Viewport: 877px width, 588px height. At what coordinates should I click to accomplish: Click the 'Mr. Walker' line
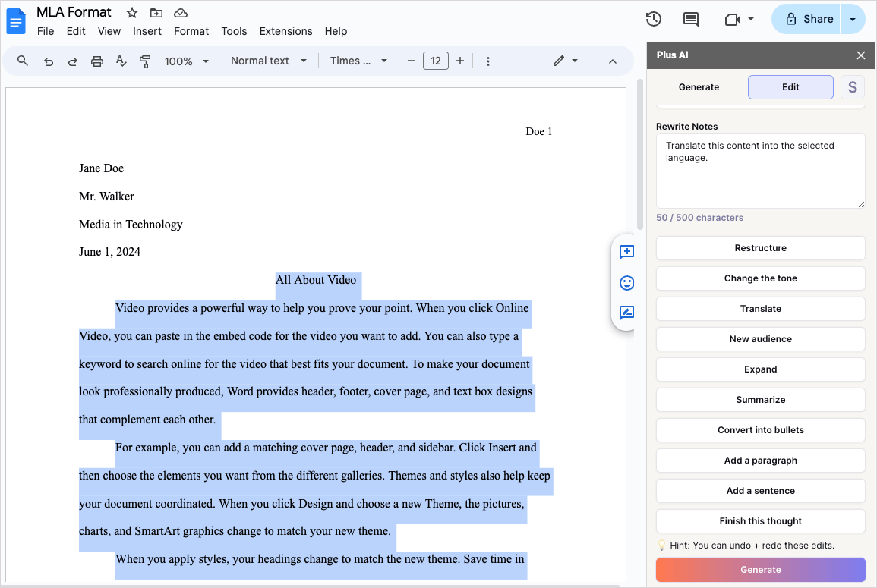tap(106, 197)
